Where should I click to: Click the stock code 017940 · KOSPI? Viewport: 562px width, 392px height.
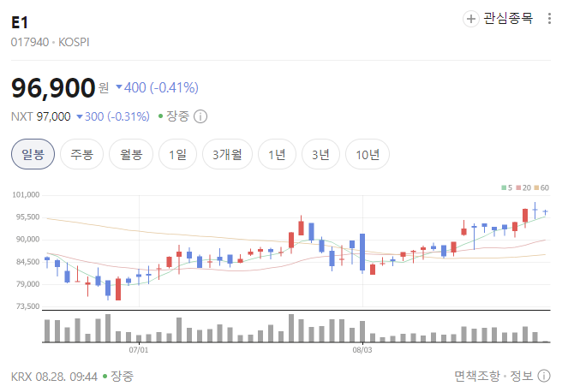pyautogui.click(x=51, y=42)
